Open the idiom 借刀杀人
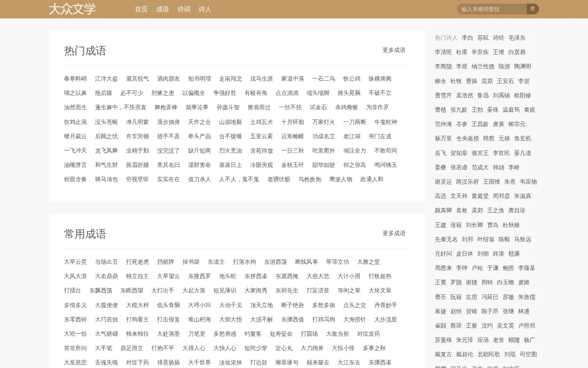The image size is (588, 368). (200, 179)
